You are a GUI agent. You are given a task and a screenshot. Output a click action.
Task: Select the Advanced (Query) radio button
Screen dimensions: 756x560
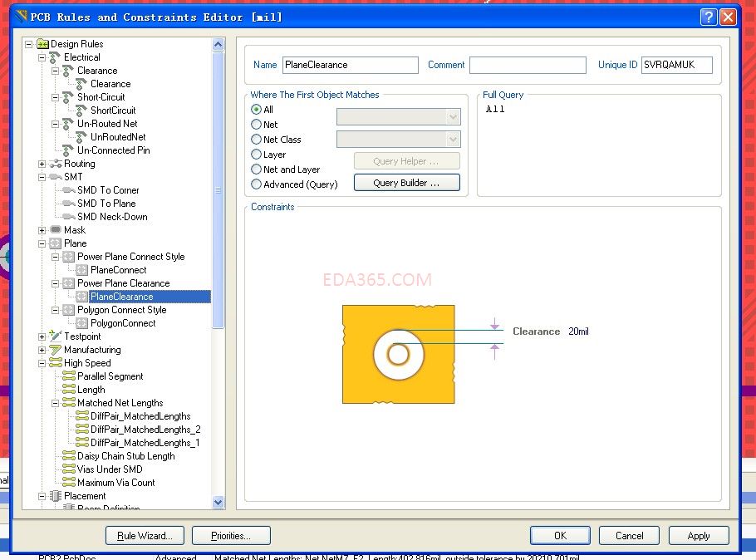point(257,184)
